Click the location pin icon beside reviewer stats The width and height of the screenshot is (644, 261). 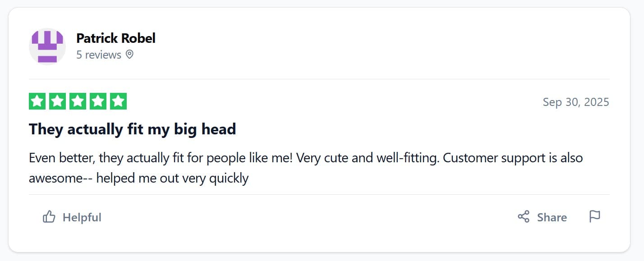[130, 55]
